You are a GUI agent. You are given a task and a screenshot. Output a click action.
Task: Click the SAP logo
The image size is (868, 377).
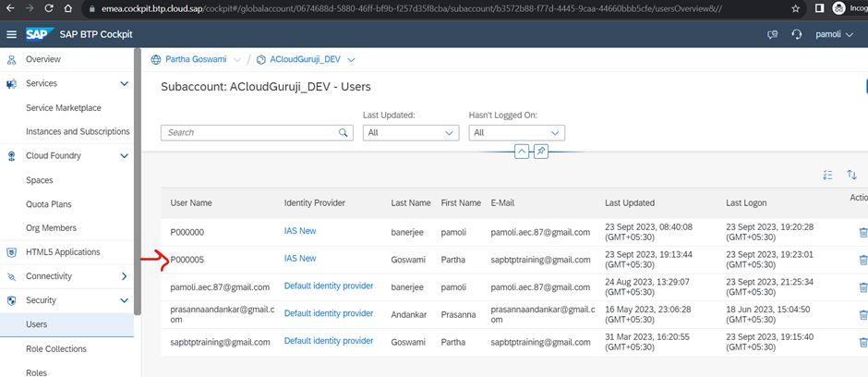click(39, 34)
